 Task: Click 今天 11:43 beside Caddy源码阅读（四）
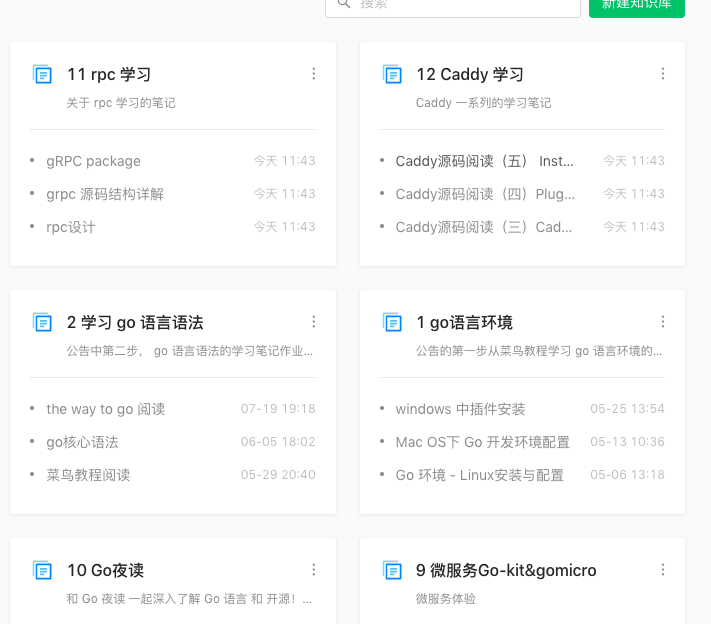(634, 194)
